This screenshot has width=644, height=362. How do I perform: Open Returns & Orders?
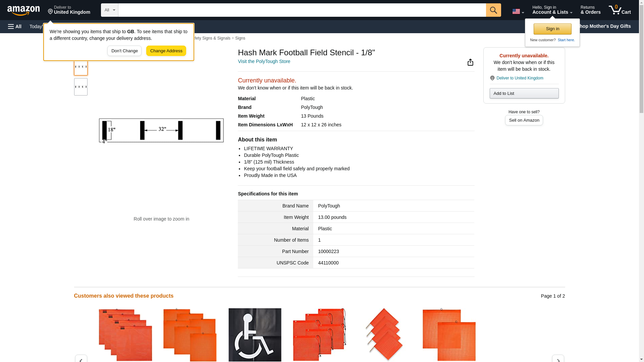(x=590, y=10)
